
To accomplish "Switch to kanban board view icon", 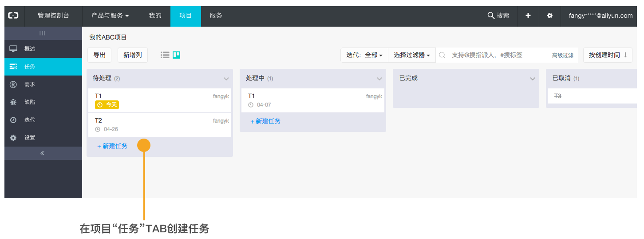I will 176,55.
